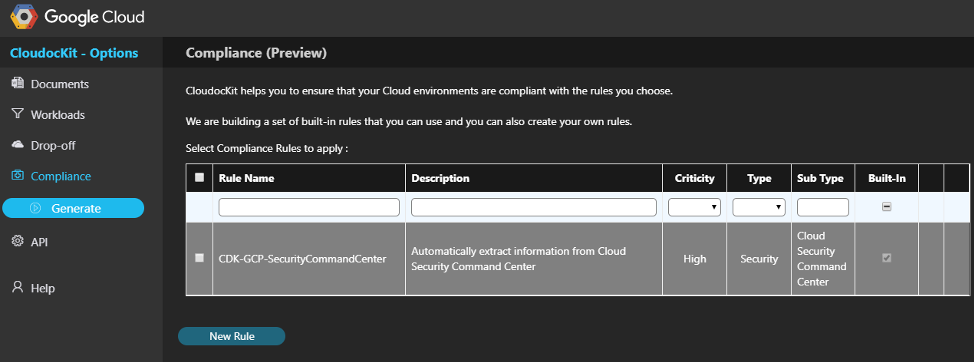Click the New Rule button

pyautogui.click(x=232, y=336)
